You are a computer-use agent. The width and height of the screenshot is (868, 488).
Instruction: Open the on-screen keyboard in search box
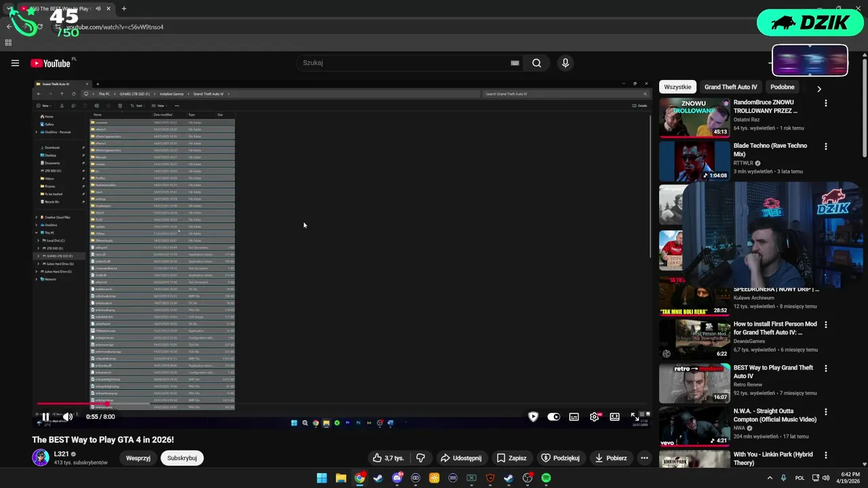pos(515,63)
